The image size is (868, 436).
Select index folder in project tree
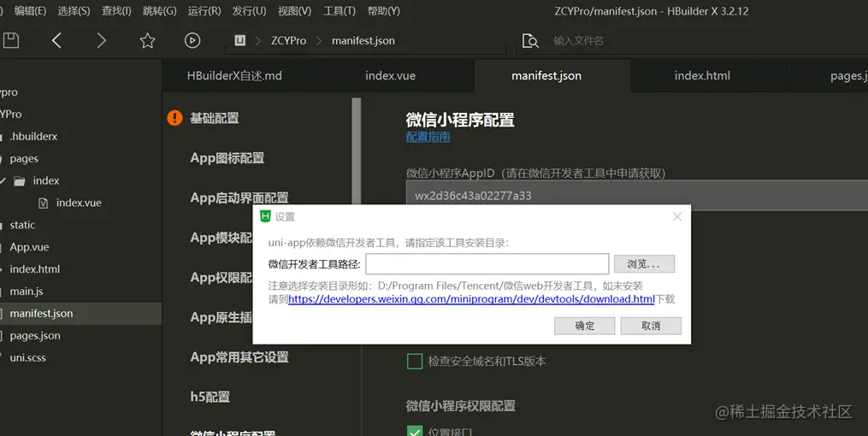[46, 181]
